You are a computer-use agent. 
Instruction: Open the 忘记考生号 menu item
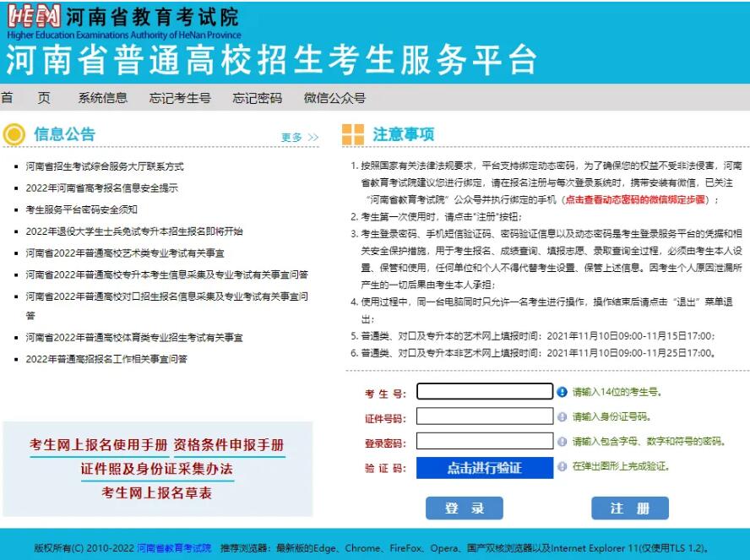[x=180, y=98]
